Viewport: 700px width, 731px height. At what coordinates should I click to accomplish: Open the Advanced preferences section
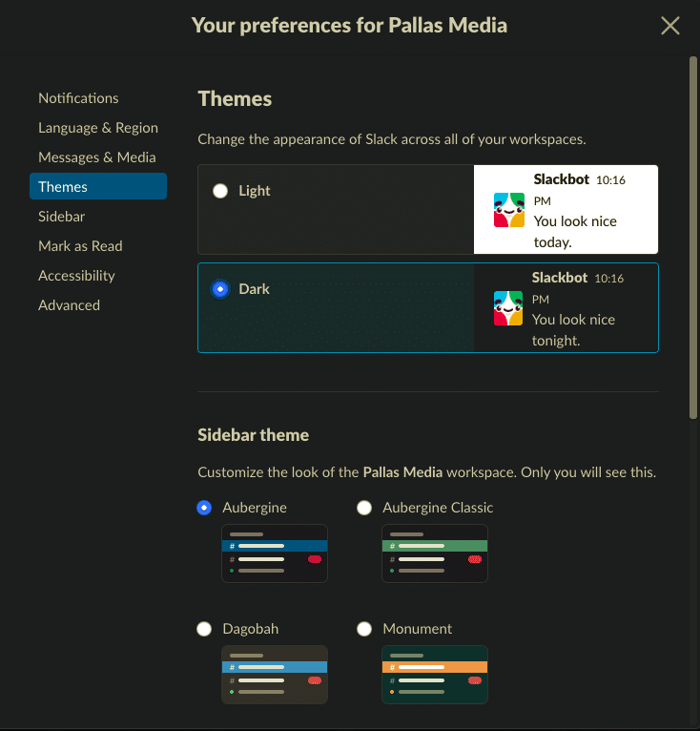[69, 305]
